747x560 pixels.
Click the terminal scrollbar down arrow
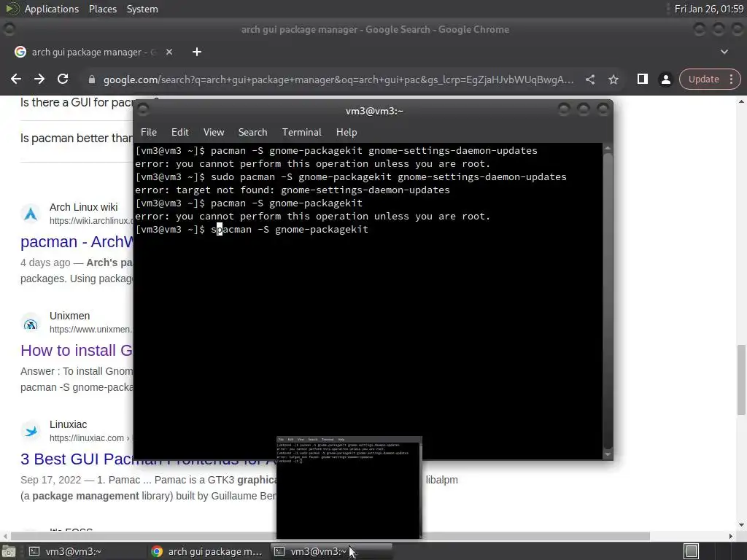coord(608,455)
